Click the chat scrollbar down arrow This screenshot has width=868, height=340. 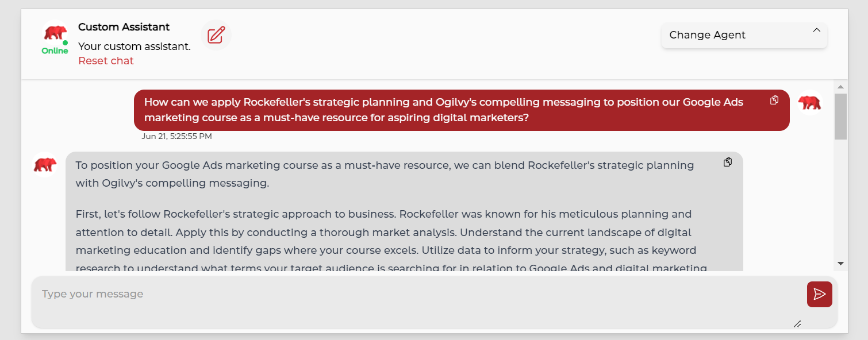click(x=840, y=264)
